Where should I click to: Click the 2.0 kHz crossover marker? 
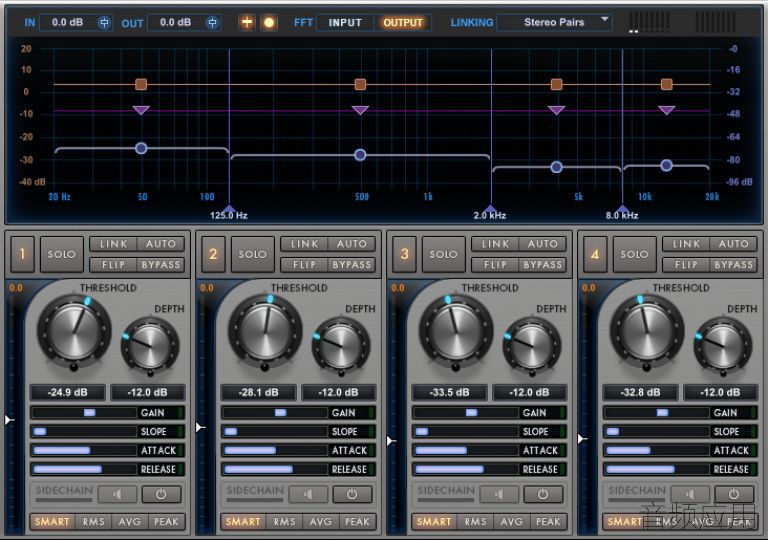click(491, 211)
